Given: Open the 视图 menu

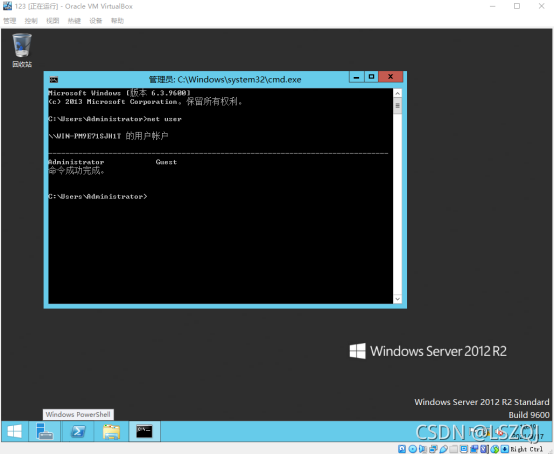Looking at the screenshot, I should (53, 21).
